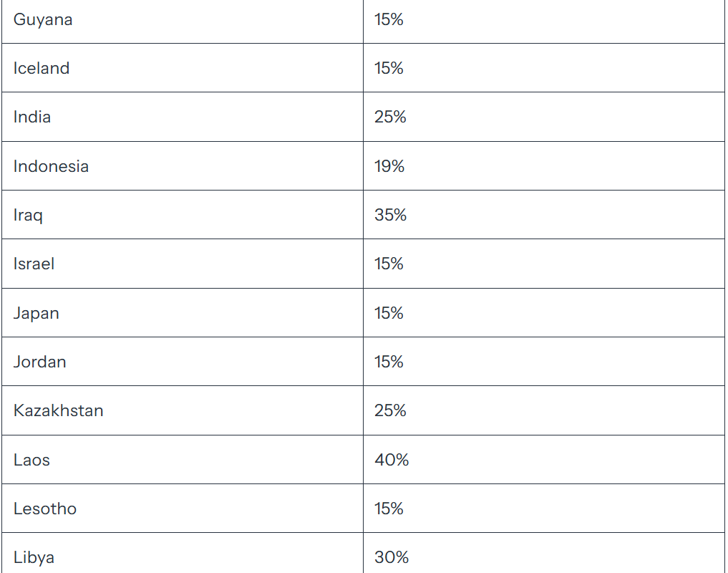This screenshot has width=728, height=573.
Task: Select the 30% rate beside Libya
Action: coord(392,557)
